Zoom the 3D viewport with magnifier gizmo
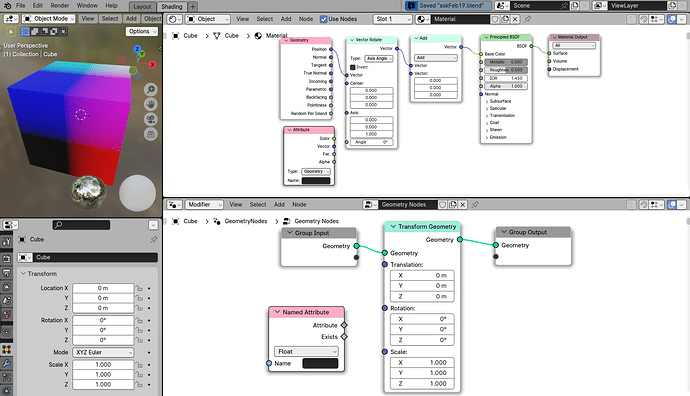The height and width of the screenshot is (396, 690). [151, 90]
